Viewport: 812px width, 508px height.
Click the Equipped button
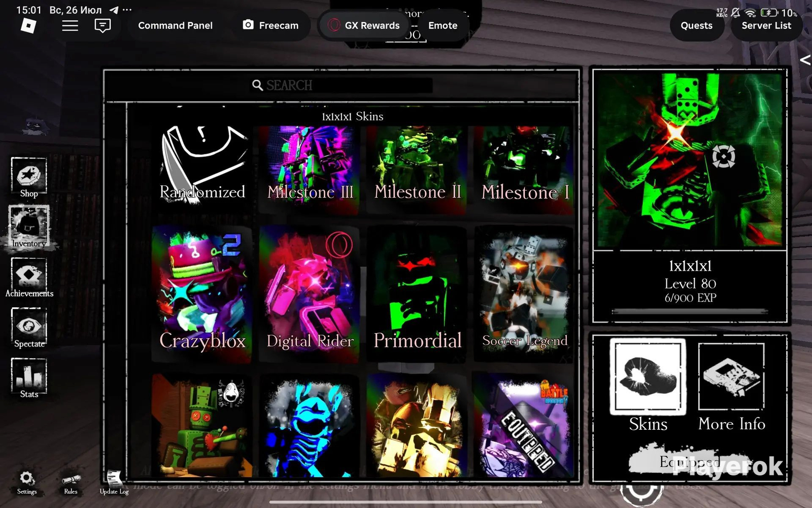(690, 461)
